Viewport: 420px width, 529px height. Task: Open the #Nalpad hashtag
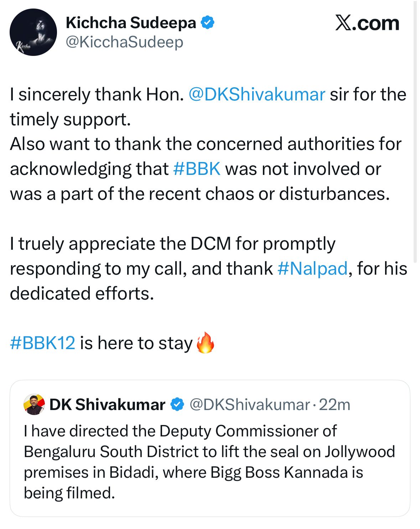(x=312, y=269)
